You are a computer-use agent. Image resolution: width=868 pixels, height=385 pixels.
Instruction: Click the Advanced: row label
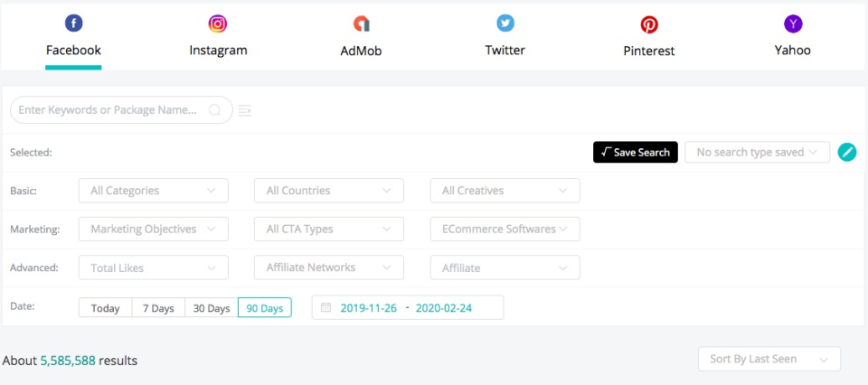click(34, 268)
